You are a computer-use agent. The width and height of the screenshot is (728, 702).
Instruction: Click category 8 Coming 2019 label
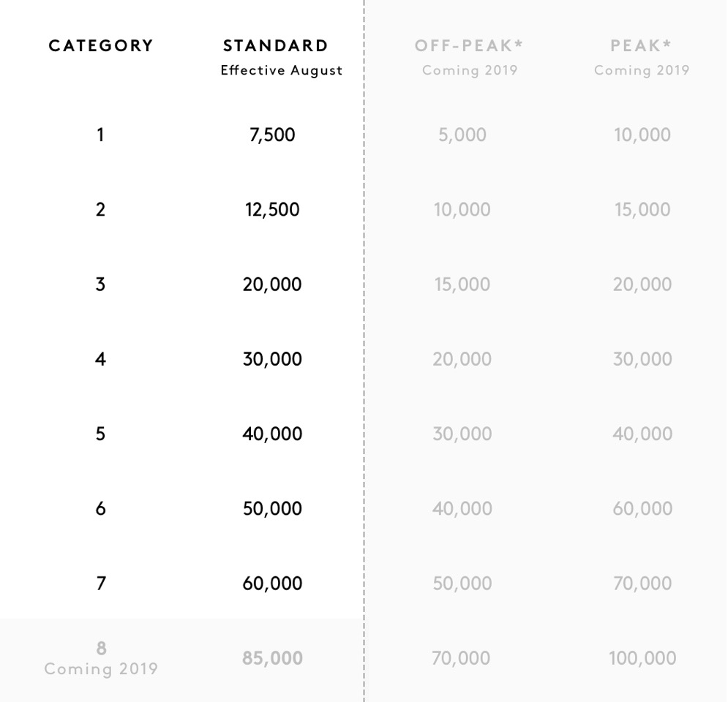tap(101, 668)
